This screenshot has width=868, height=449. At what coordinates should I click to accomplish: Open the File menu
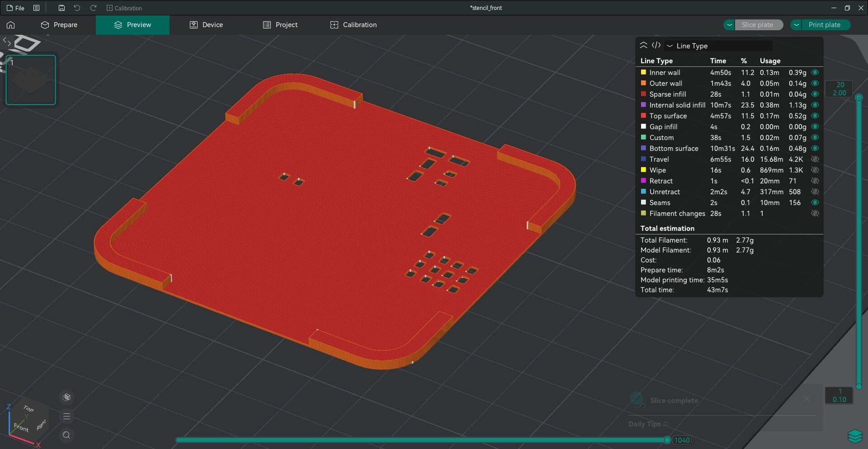(x=16, y=8)
